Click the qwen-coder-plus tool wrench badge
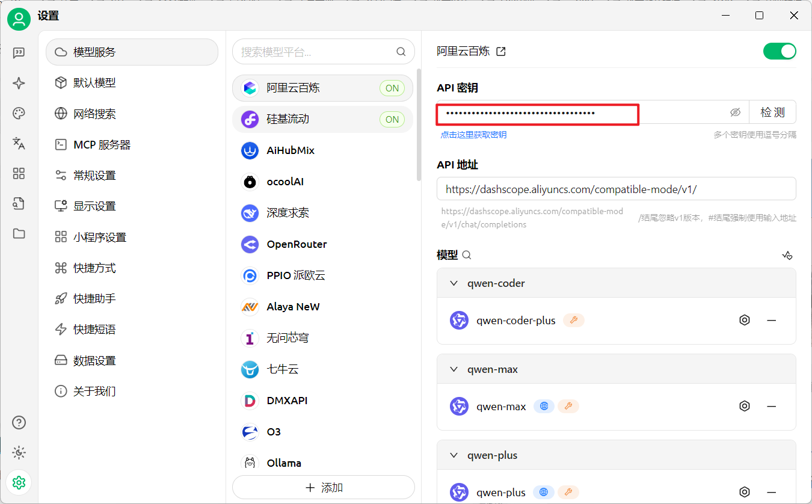The height and width of the screenshot is (504, 812). click(574, 321)
